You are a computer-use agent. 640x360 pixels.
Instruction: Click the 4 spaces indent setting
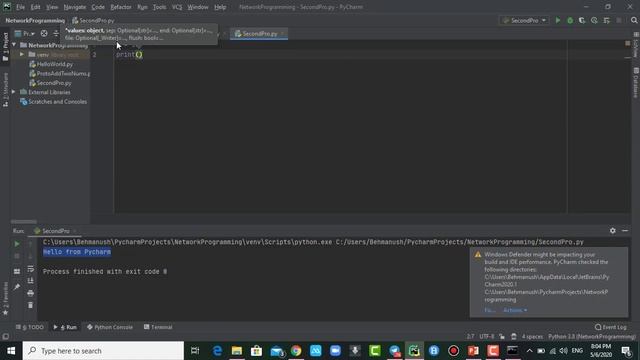pyautogui.click(x=532, y=337)
